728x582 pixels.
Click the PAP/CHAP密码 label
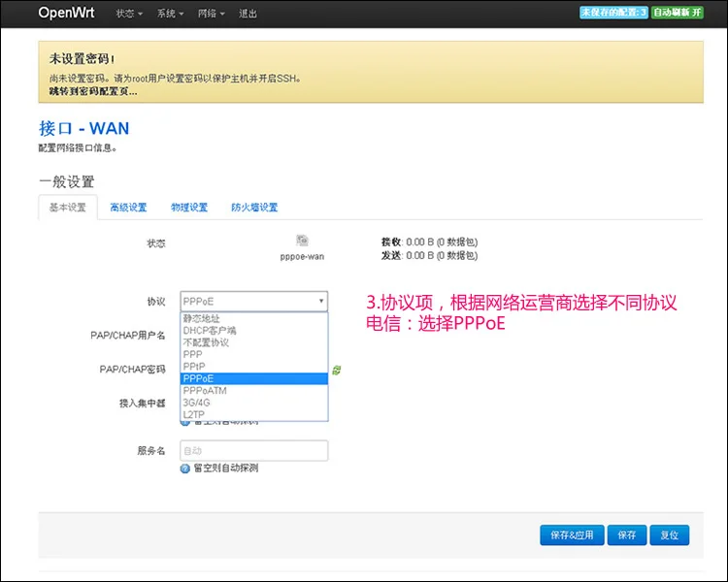(132, 369)
